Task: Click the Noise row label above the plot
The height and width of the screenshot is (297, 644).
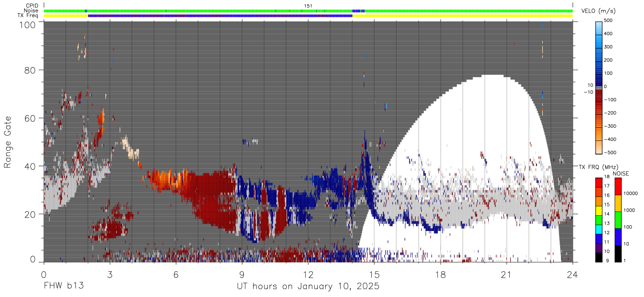Action: point(31,10)
